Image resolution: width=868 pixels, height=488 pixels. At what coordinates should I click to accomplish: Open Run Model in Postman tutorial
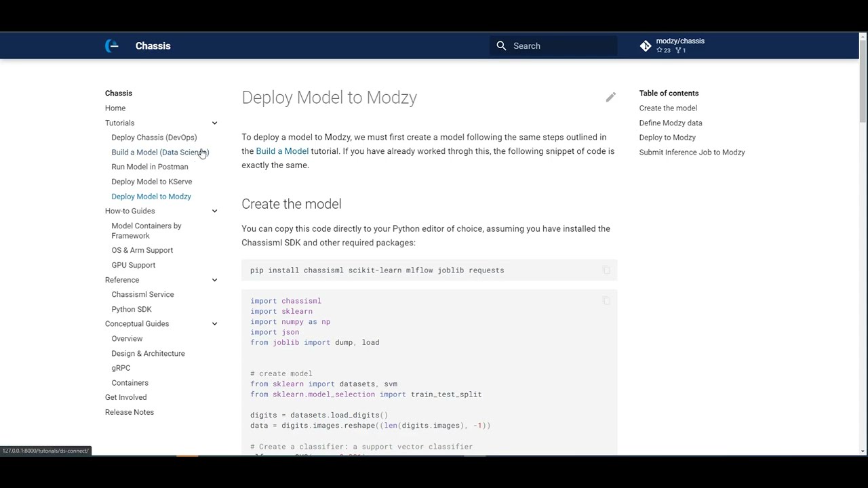pyautogui.click(x=150, y=167)
